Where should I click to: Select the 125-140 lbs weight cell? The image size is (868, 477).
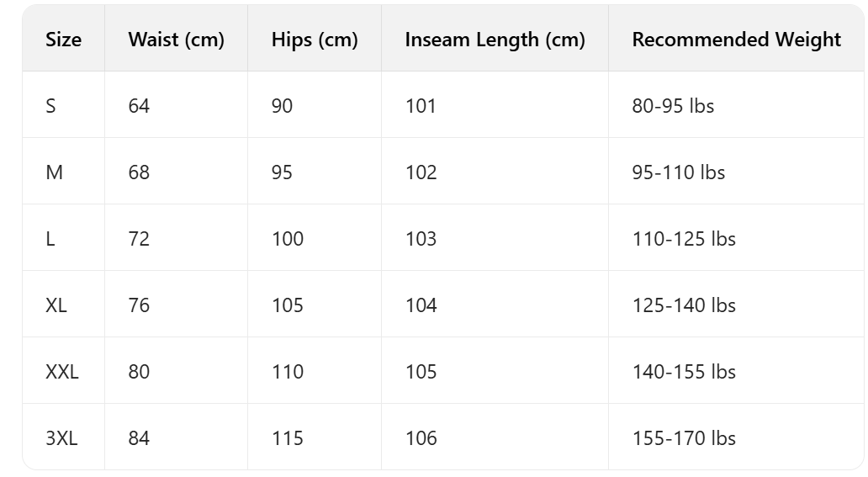pos(684,305)
